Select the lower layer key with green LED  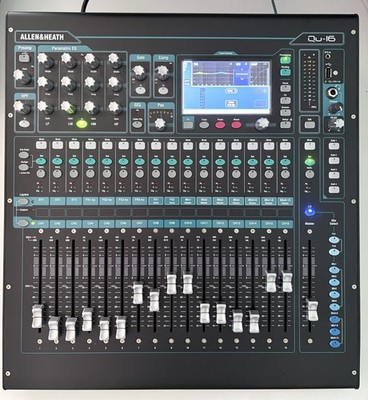tap(23, 223)
